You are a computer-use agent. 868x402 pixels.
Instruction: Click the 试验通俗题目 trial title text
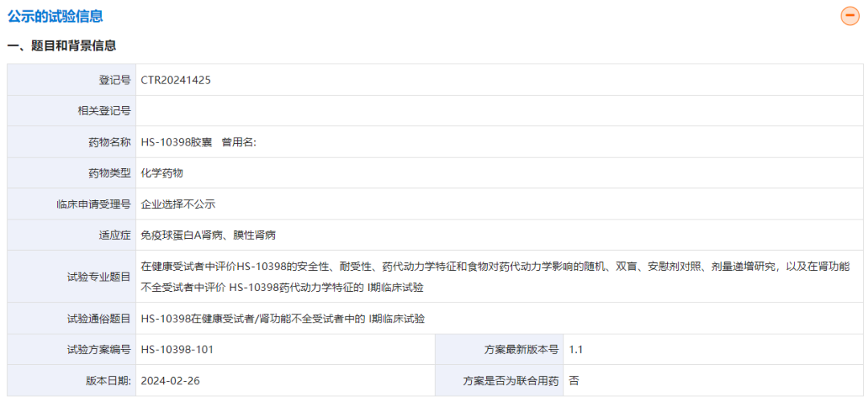coord(282,319)
